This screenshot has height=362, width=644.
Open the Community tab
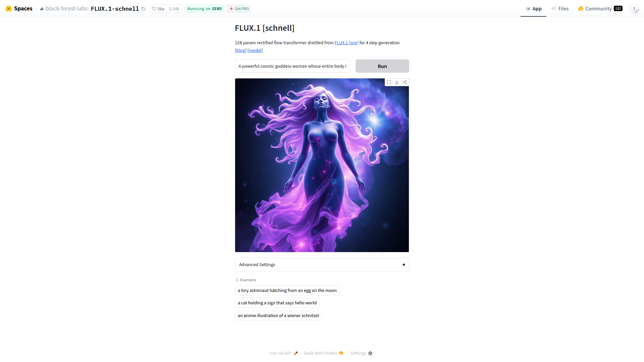coord(600,9)
